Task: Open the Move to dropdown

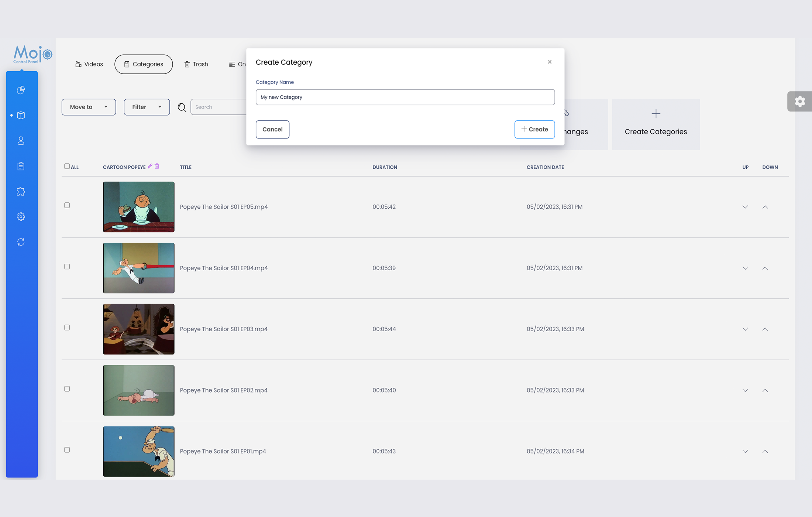Action: click(88, 107)
